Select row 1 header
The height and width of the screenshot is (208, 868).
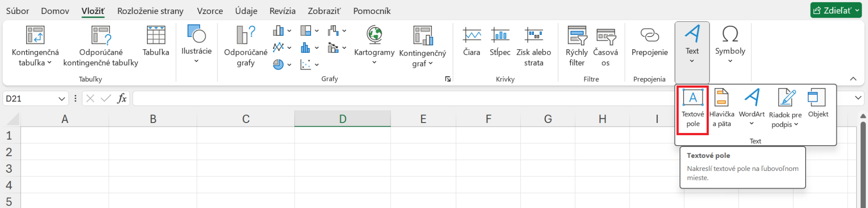(x=9, y=136)
